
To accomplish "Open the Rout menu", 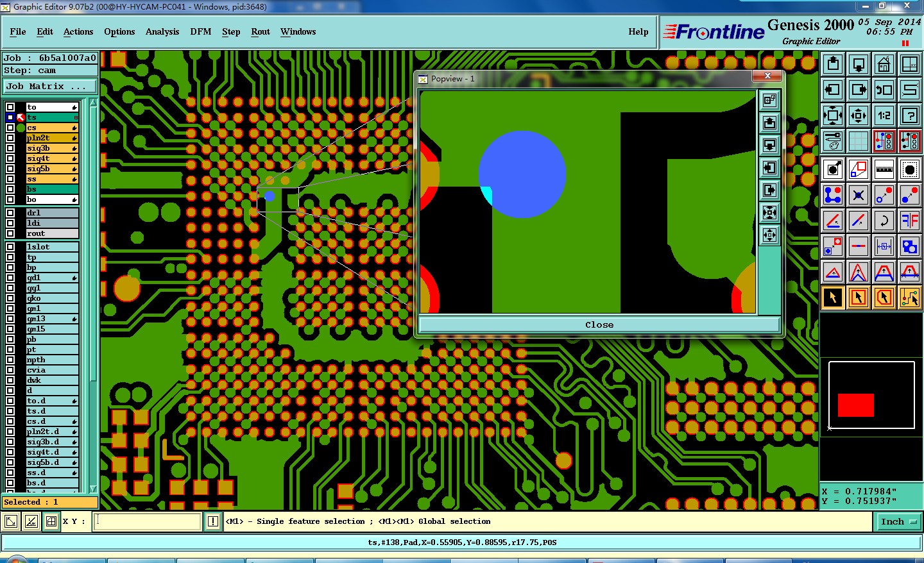I will point(261,31).
